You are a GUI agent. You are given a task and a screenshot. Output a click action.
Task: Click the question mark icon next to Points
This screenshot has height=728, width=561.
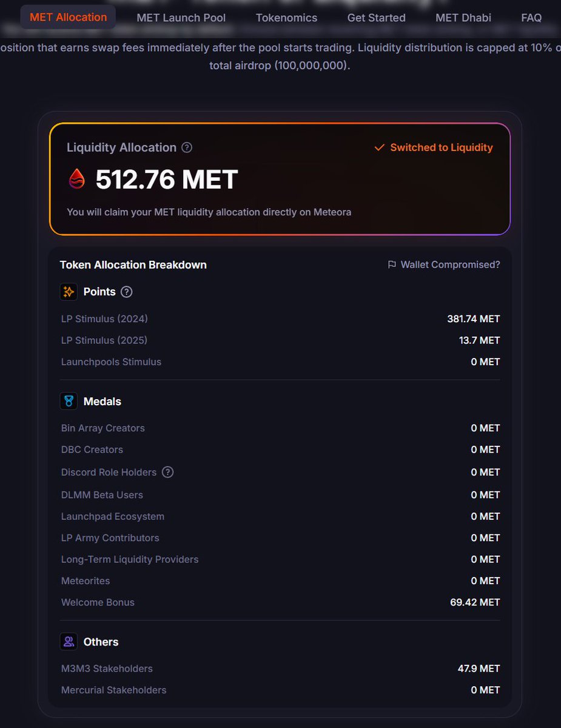(126, 292)
